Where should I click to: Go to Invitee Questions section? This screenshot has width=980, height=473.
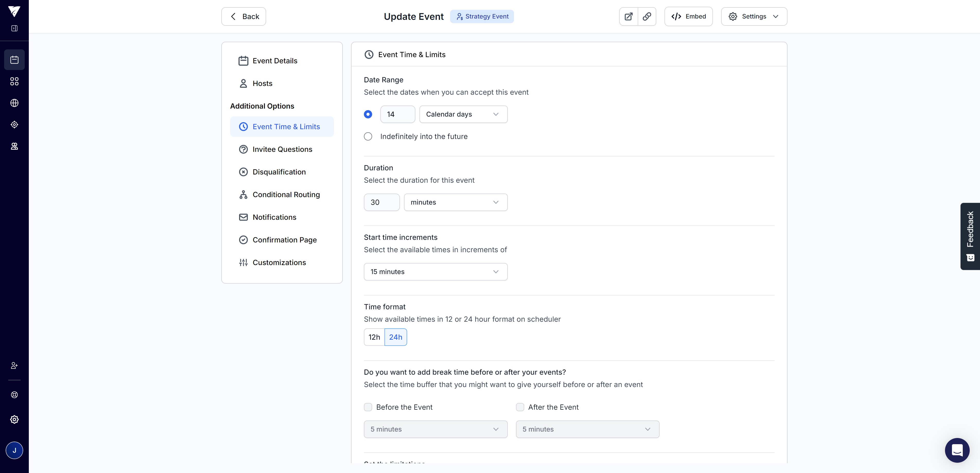pos(282,149)
